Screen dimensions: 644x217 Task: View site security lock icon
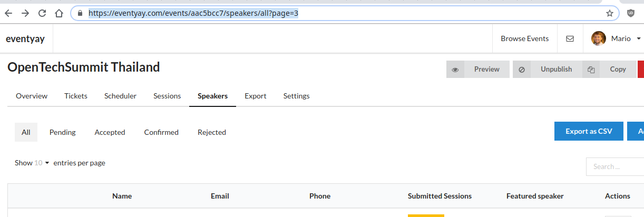(80, 13)
